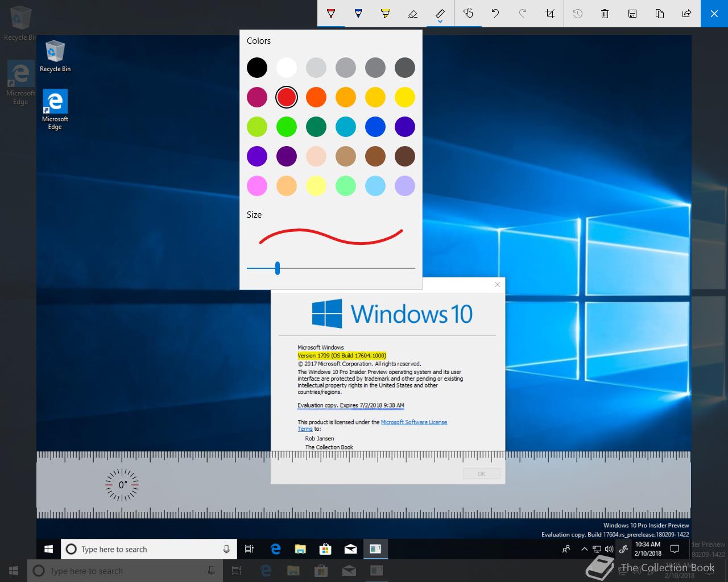Screen dimensions: 728x582
Task: Open dimmed File Explorer on real taskbar
Action: coord(293,571)
